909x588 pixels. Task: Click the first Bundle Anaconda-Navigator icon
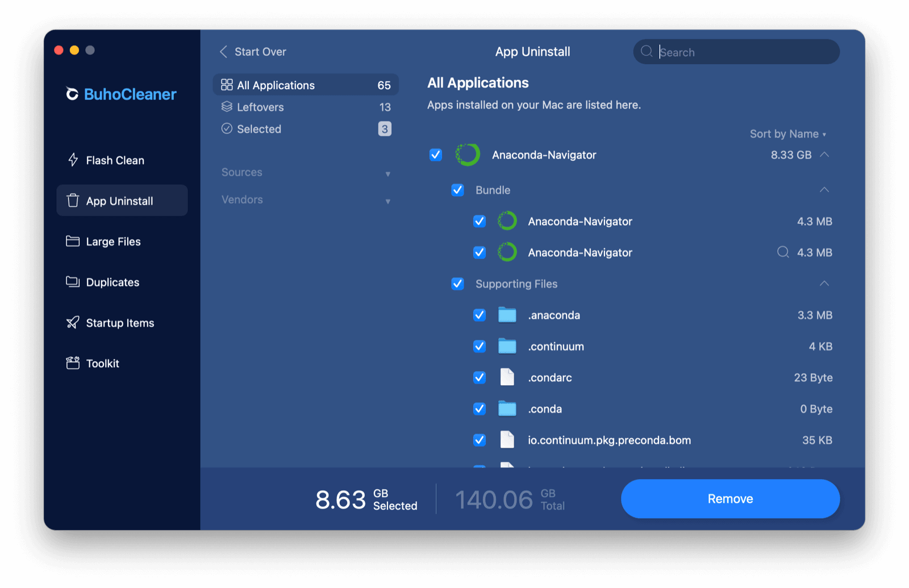tap(507, 221)
